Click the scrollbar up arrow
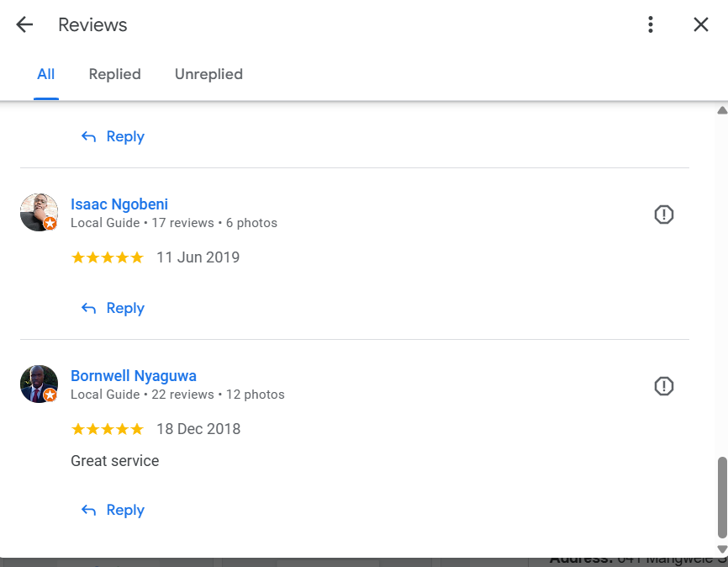The width and height of the screenshot is (728, 567). click(722, 110)
